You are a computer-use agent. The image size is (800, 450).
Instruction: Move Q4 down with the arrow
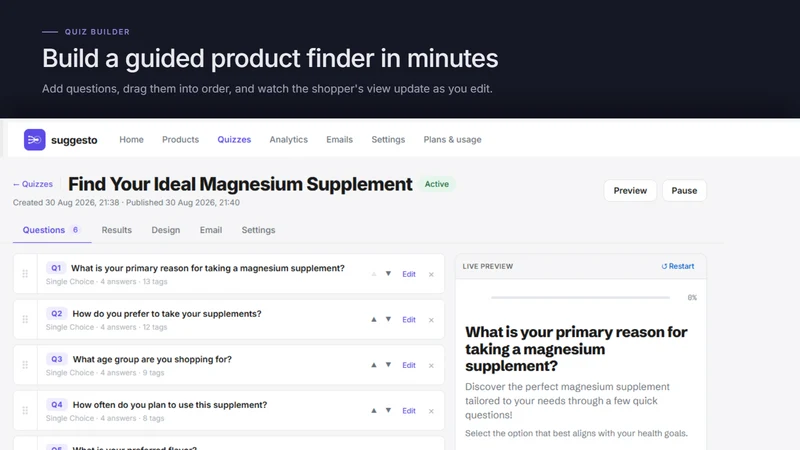pyautogui.click(x=388, y=410)
